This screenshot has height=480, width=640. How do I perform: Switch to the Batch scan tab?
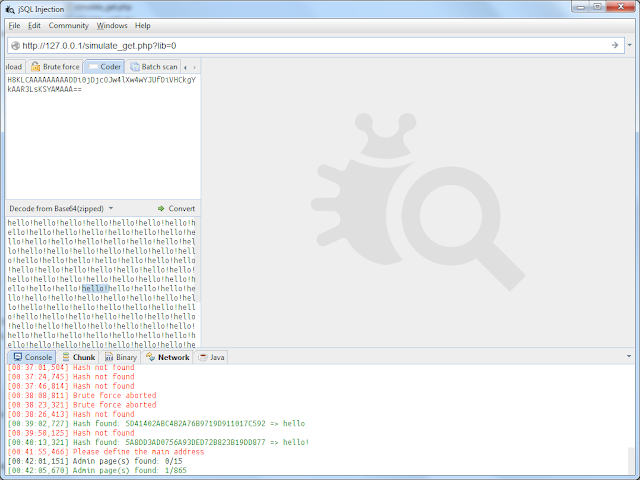153,67
